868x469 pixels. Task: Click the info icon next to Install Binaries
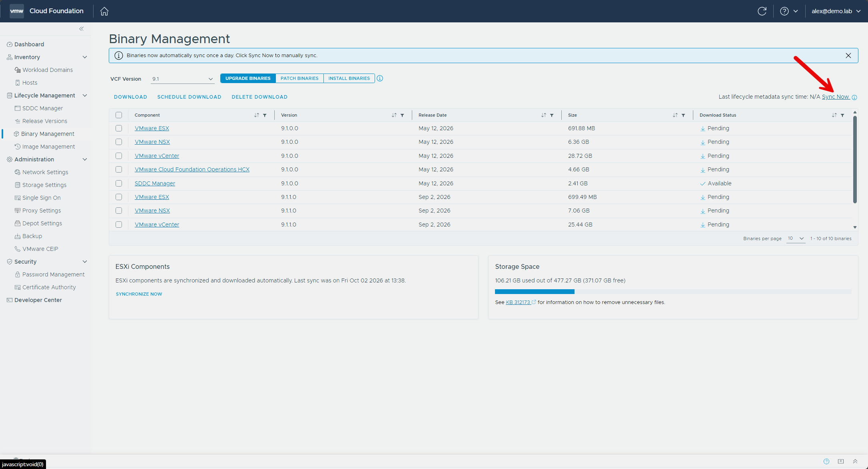380,78
